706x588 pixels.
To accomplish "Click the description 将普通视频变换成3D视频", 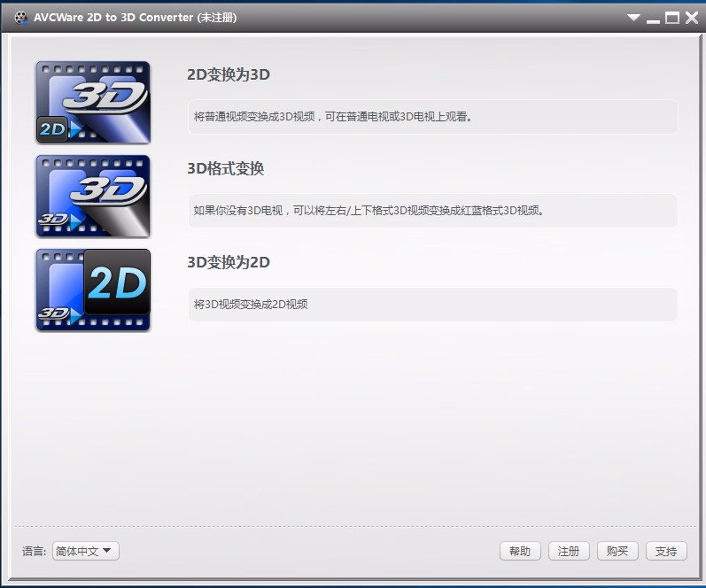I will (432, 117).
